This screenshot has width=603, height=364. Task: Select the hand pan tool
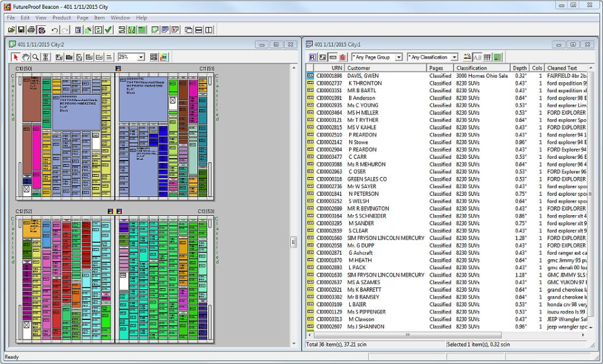[25, 57]
